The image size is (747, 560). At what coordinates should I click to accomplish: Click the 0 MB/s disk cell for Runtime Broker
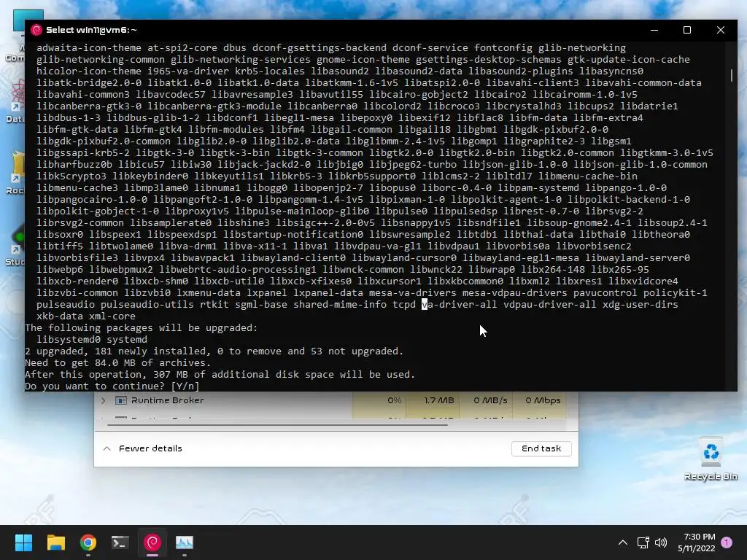(486, 400)
